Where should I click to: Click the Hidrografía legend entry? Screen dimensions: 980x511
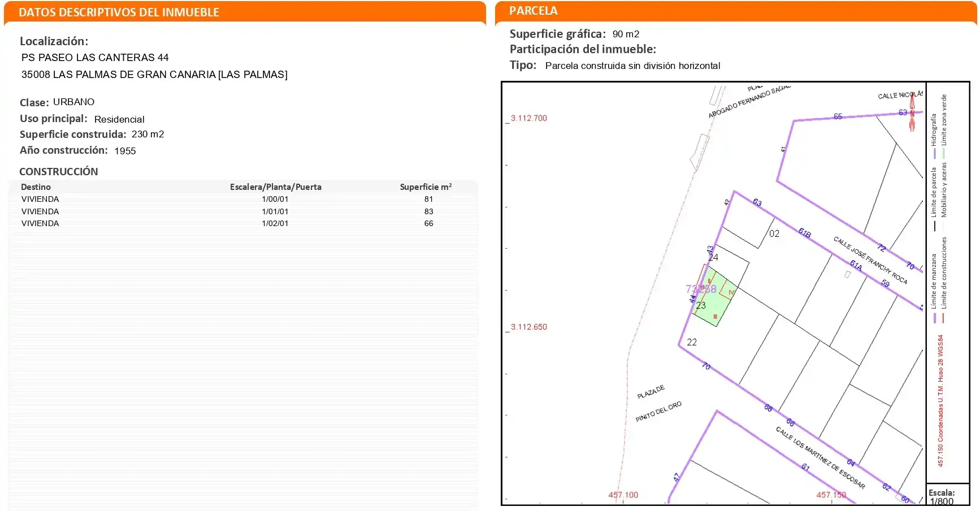coord(934,136)
